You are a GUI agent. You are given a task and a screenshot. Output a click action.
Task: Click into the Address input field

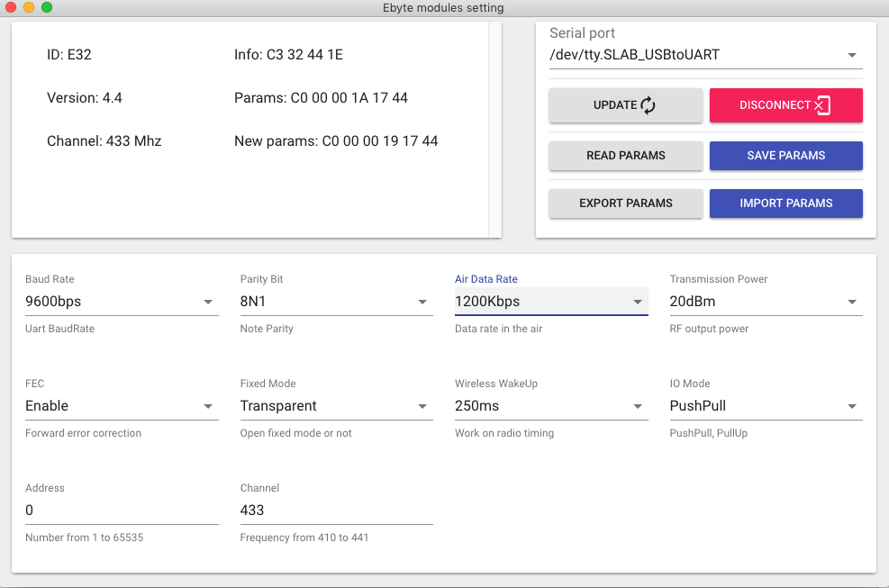[x=122, y=511]
